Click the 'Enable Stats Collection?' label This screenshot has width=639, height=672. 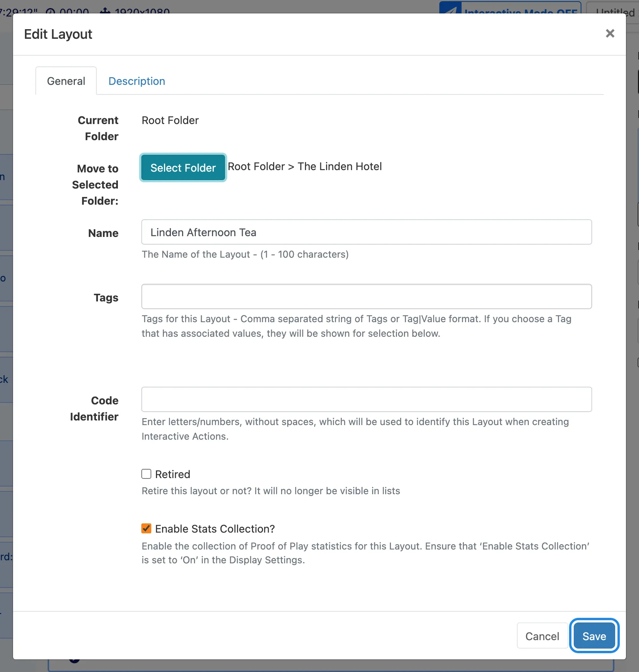point(215,529)
